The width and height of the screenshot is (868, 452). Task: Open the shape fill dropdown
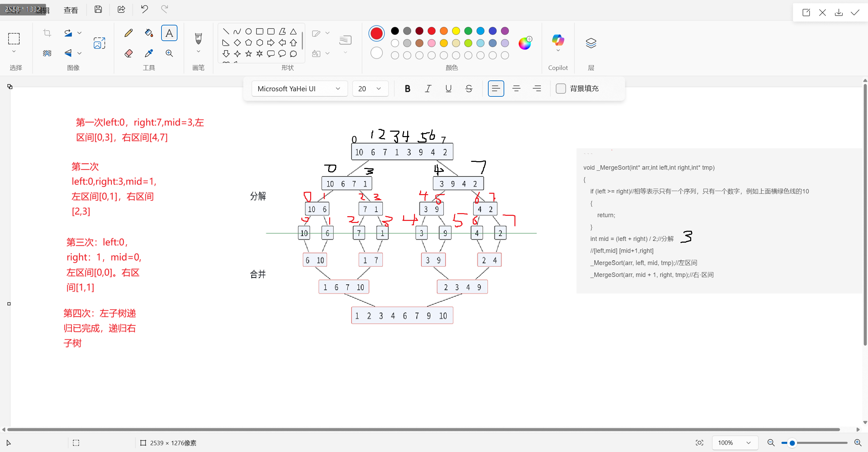[x=321, y=53]
